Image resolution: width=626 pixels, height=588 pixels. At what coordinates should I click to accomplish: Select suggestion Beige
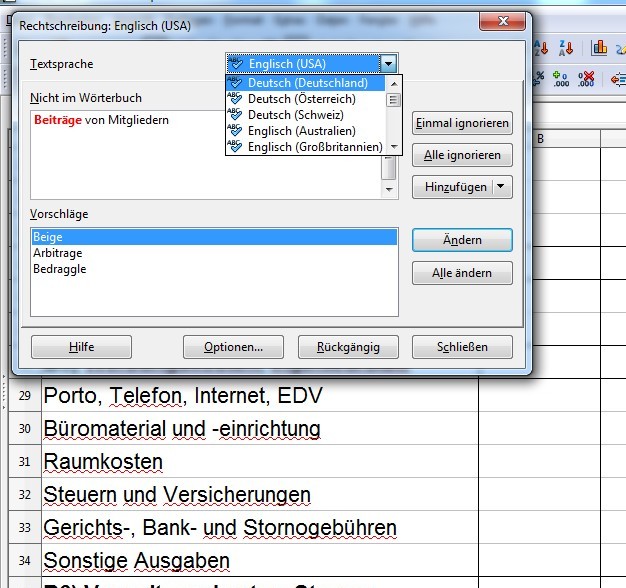pyautogui.click(x=214, y=237)
